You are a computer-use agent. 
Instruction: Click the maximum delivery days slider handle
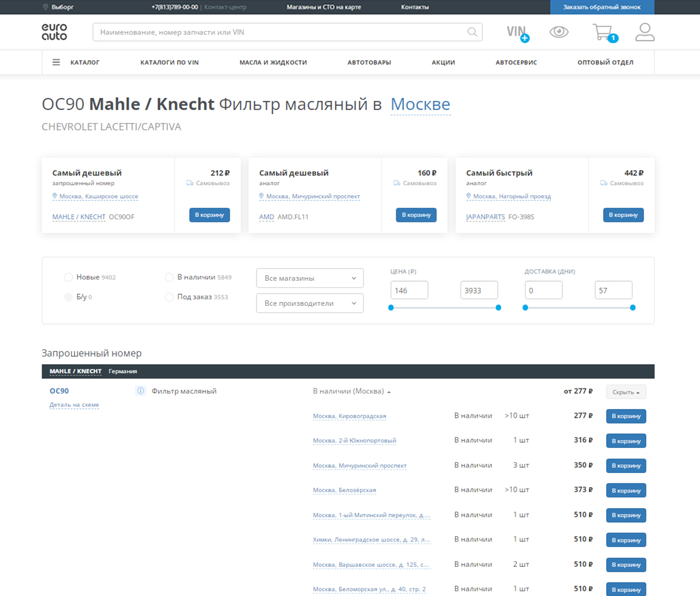click(x=633, y=308)
